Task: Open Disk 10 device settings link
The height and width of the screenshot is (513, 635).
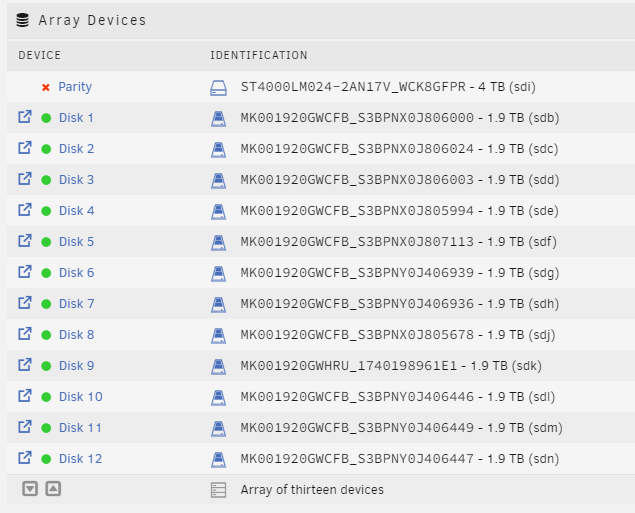Action: pyautogui.click(x=81, y=396)
